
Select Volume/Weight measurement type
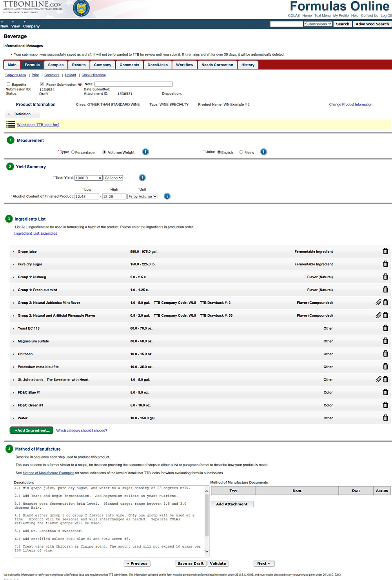(x=104, y=152)
